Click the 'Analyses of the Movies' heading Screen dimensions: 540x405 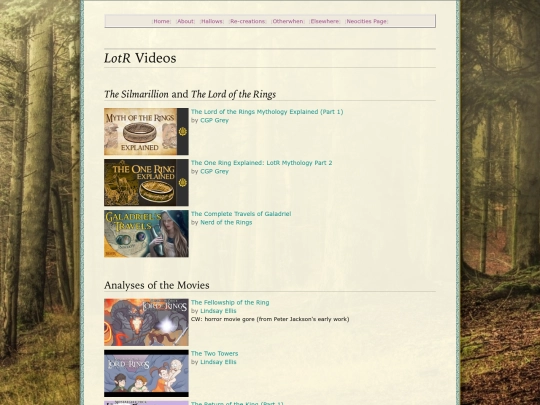click(157, 285)
